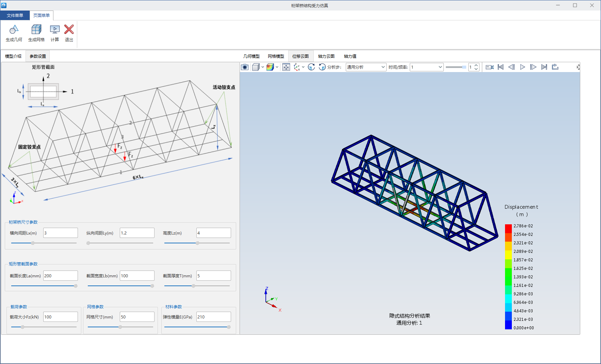
Task: Switch to the 位移云图 view tab
Action: [x=300, y=56]
